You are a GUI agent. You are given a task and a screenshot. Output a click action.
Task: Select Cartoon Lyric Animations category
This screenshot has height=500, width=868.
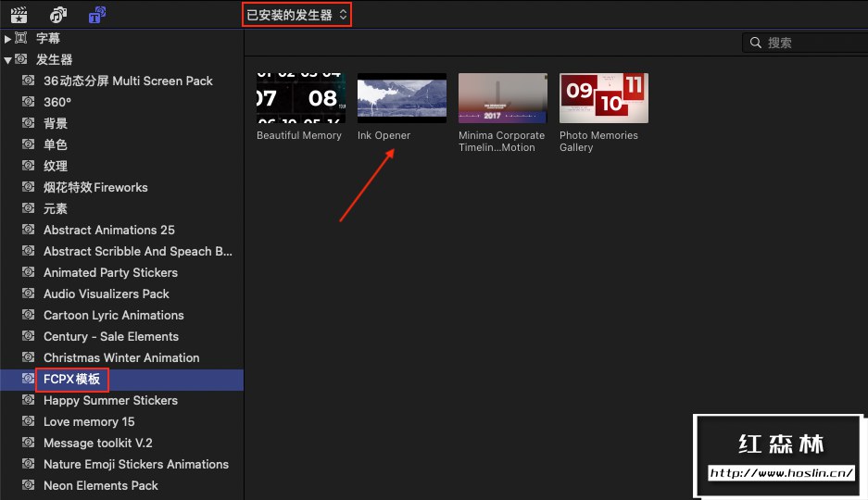tap(121, 315)
